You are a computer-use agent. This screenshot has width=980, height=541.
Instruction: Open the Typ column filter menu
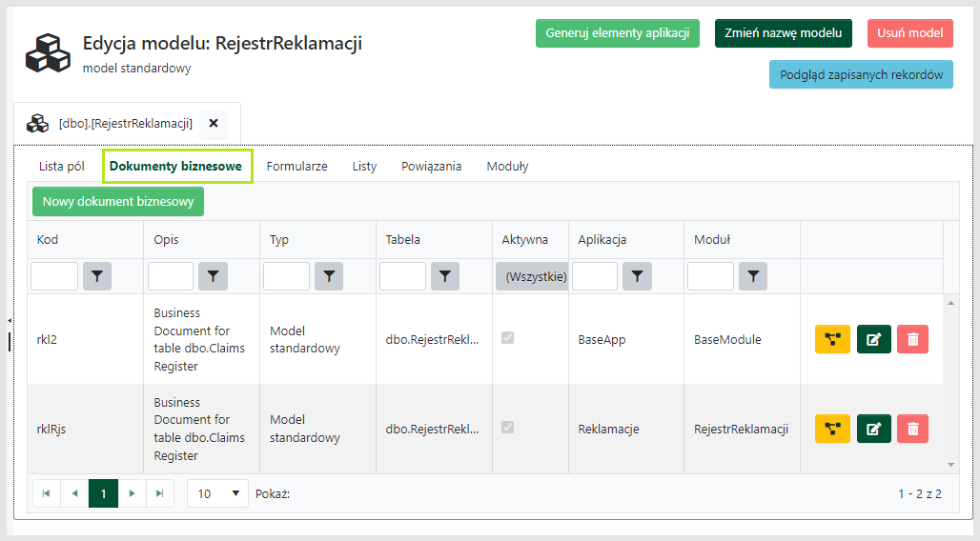(x=329, y=276)
